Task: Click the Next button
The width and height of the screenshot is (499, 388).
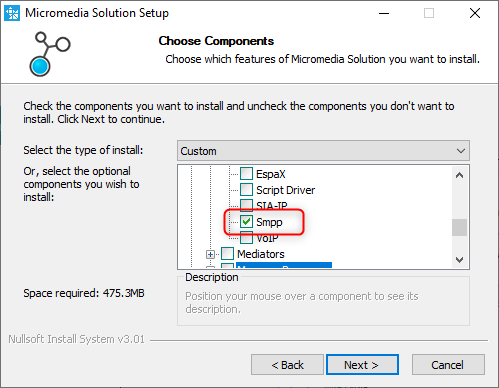Action: point(362,365)
